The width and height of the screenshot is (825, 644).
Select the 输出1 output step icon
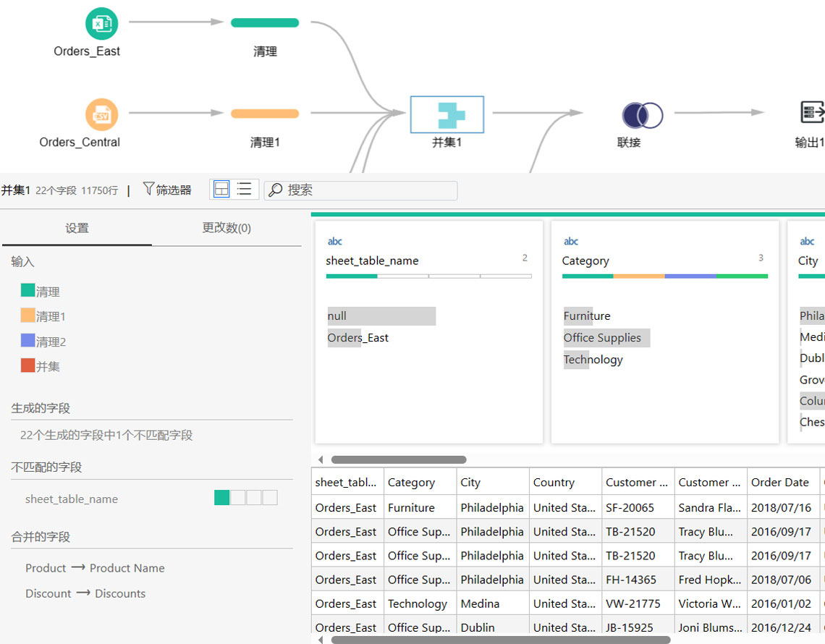(x=813, y=112)
